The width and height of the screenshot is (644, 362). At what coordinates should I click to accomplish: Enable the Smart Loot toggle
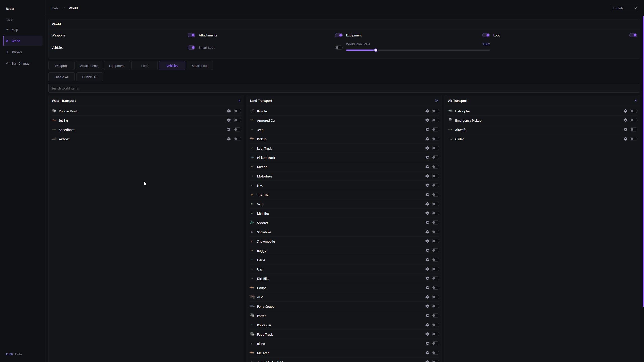pos(339,48)
